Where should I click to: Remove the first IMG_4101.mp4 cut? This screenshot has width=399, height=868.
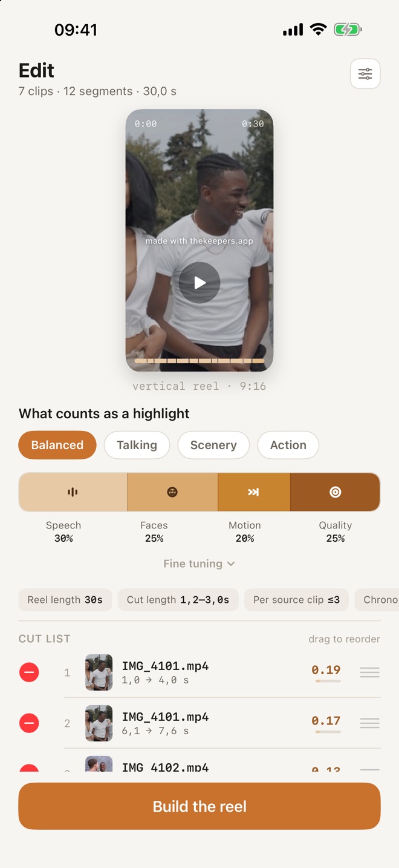tap(29, 672)
